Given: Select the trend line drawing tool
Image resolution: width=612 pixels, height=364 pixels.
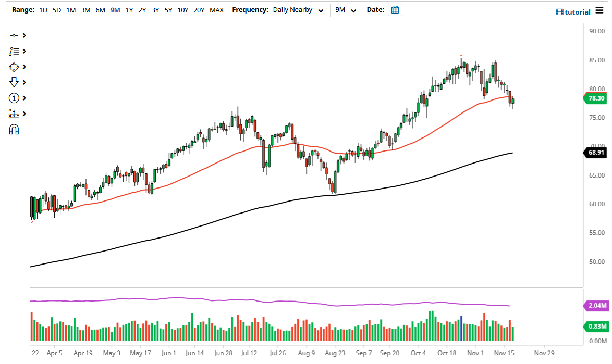Looking at the screenshot, I should click(14, 35).
